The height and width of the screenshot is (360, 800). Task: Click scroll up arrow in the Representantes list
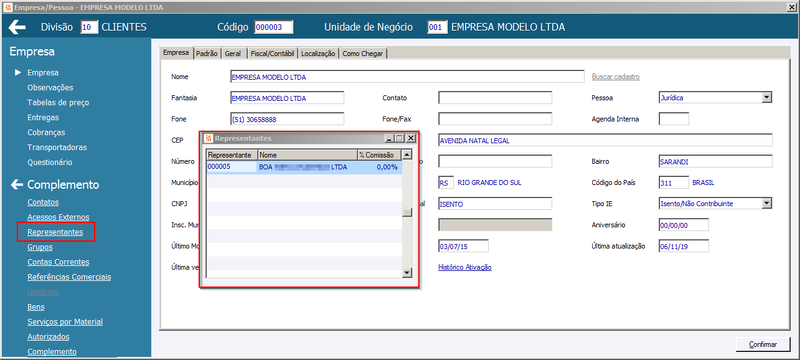tap(407, 155)
